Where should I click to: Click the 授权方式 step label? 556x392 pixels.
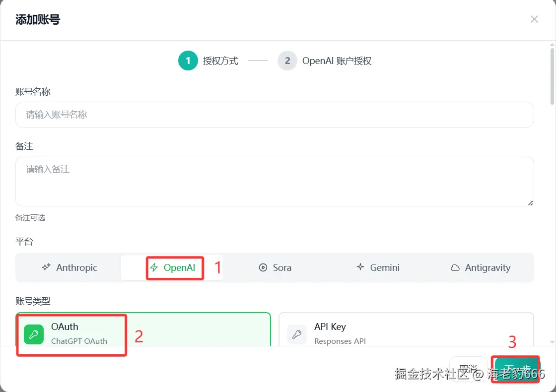pyautogui.click(x=220, y=61)
